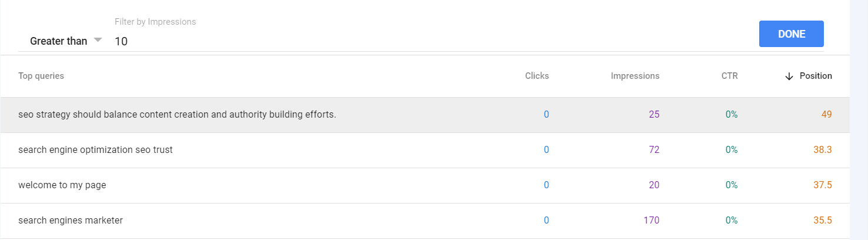Open the welcome to my page query
This screenshot has width=868, height=240.
tap(62, 185)
